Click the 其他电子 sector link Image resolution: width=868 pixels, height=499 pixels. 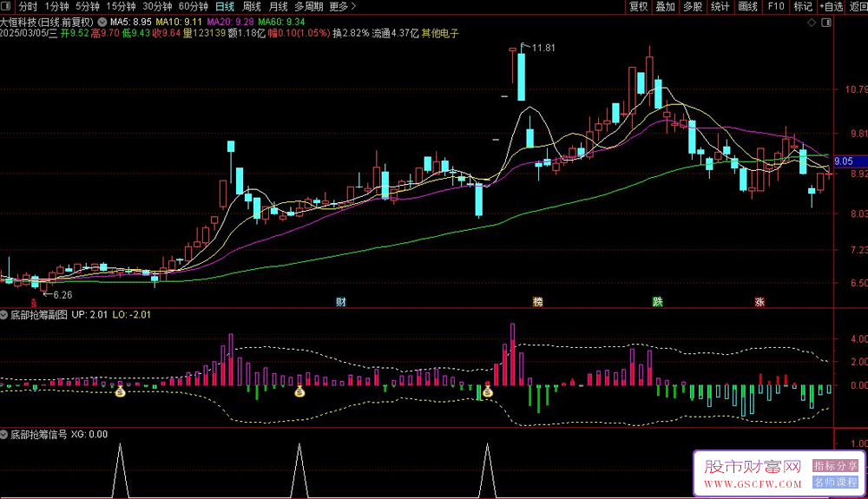point(440,33)
